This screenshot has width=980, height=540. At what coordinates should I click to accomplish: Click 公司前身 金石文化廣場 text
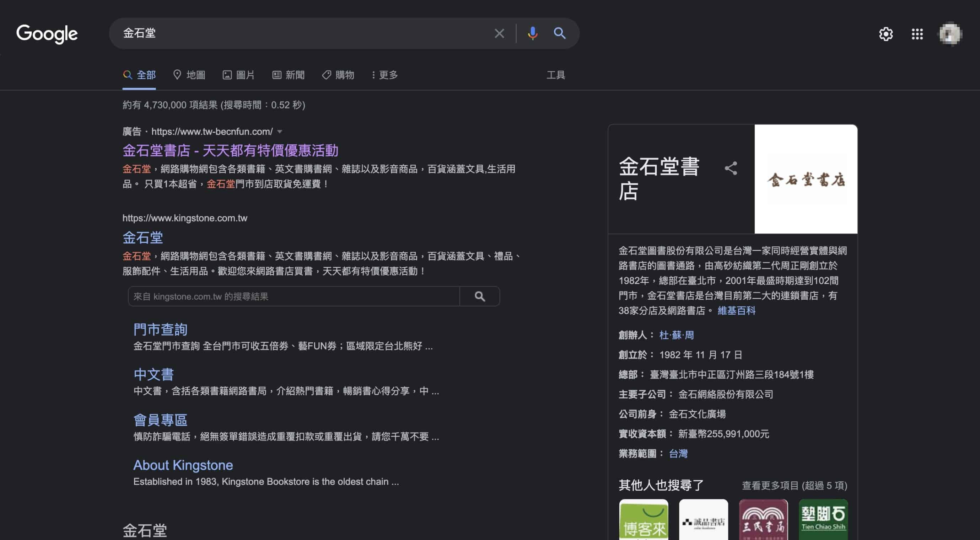click(697, 414)
